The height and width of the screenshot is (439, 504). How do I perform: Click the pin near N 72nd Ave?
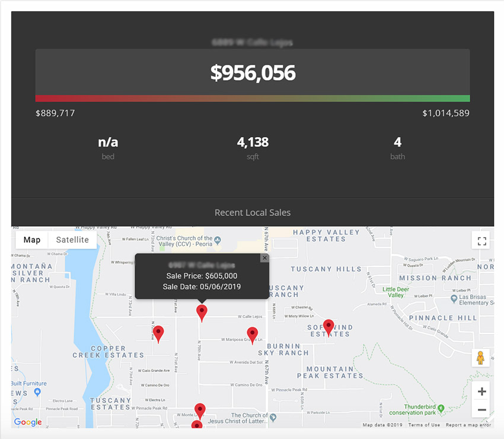pos(158,334)
